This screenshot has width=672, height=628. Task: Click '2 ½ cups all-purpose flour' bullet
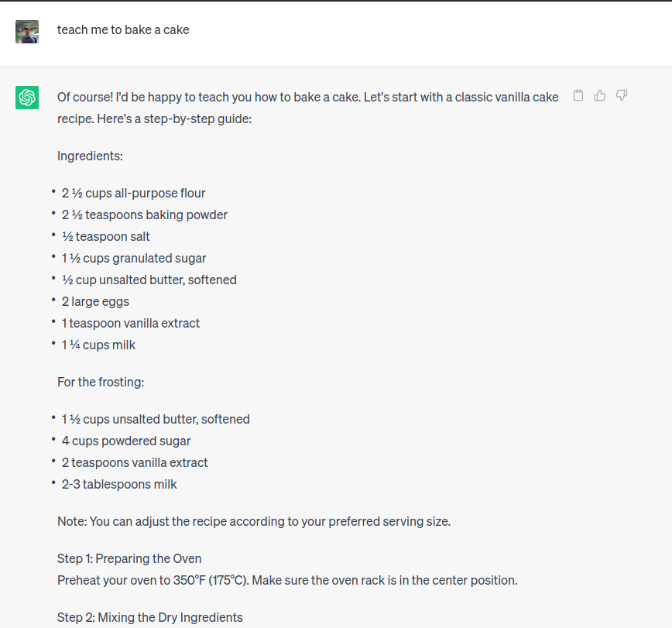(133, 194)
